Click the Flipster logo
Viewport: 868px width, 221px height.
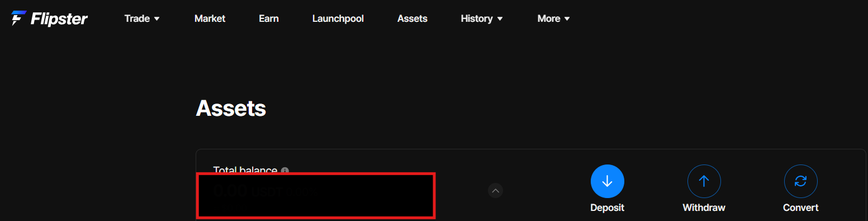click(49, 18)
